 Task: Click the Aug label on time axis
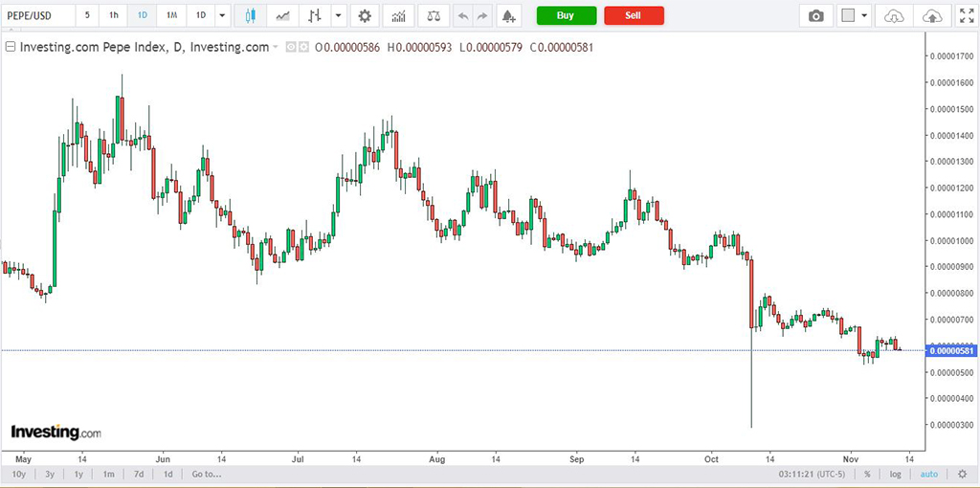(436, 458)
